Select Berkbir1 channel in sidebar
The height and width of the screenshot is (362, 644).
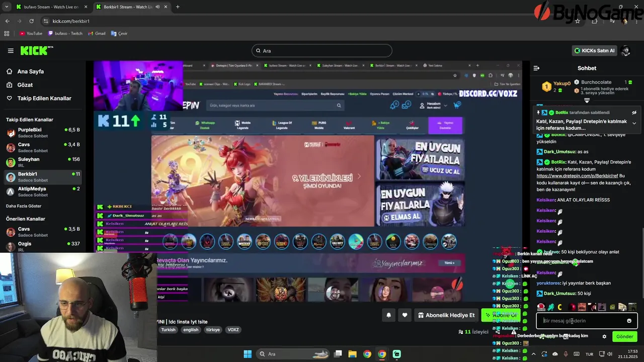point(43,177)
